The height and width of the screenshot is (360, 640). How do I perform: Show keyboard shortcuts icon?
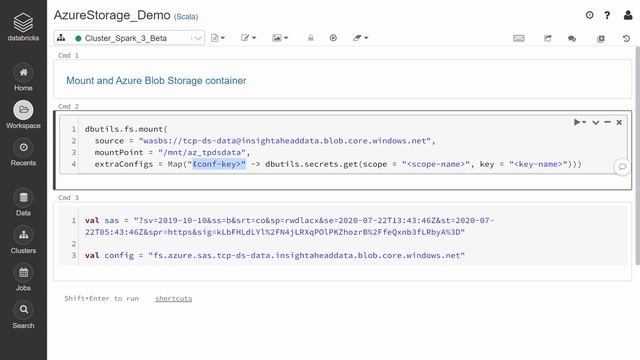(x=519, y=38)
